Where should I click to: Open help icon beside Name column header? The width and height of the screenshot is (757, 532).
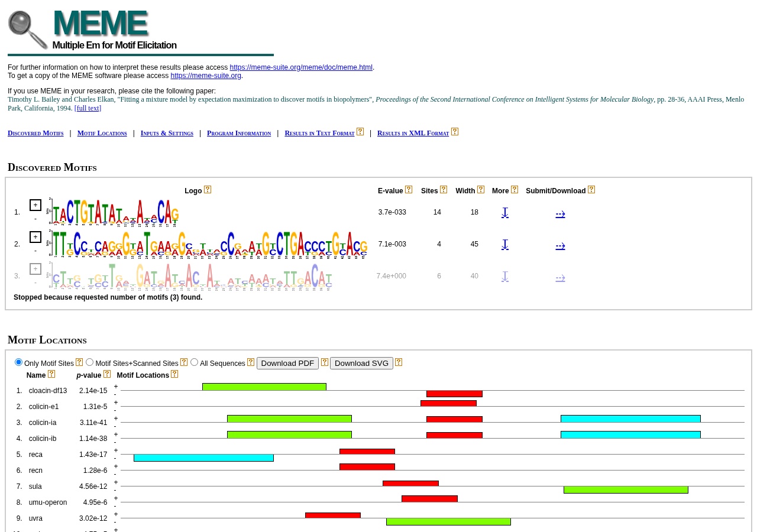[51, 374]
